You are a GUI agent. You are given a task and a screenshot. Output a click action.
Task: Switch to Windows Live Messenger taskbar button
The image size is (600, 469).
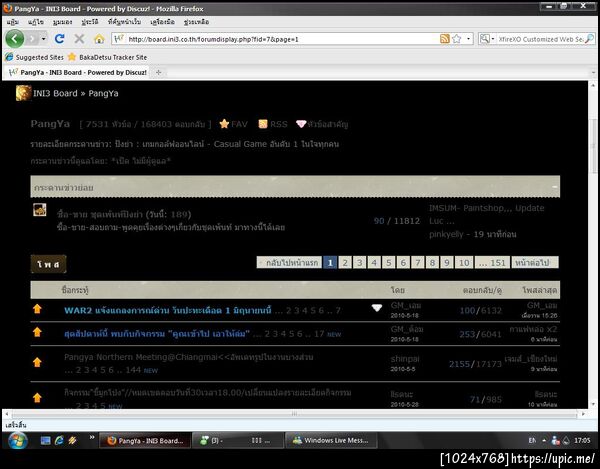(331, 440)
